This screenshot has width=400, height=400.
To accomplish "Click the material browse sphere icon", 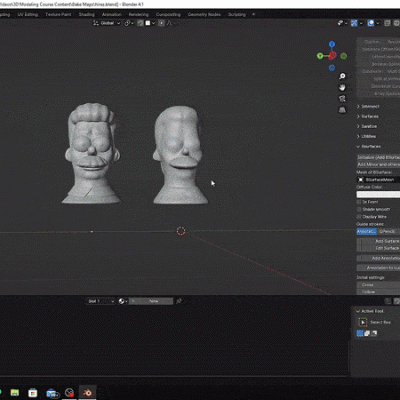I will (122, 301).
